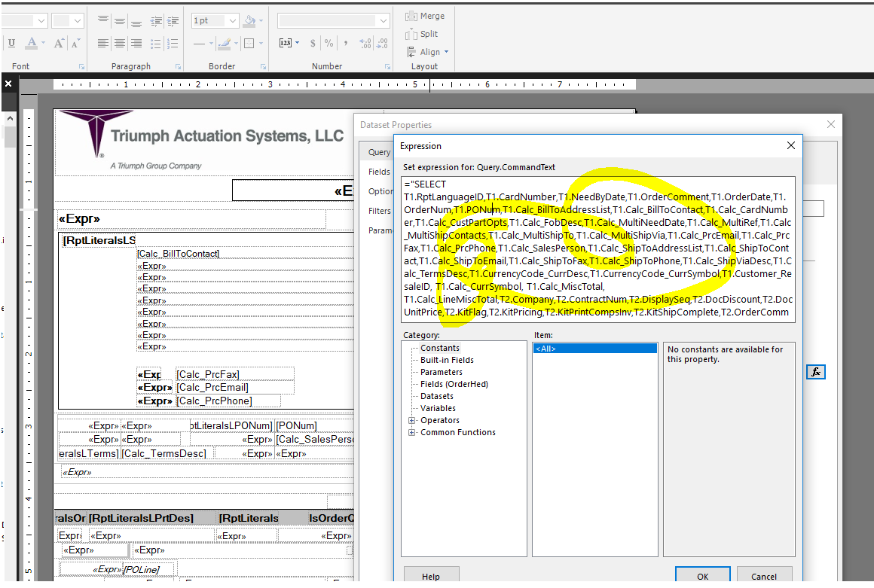
Task: Open the font name combo box
Action: (x=23, y=20)
